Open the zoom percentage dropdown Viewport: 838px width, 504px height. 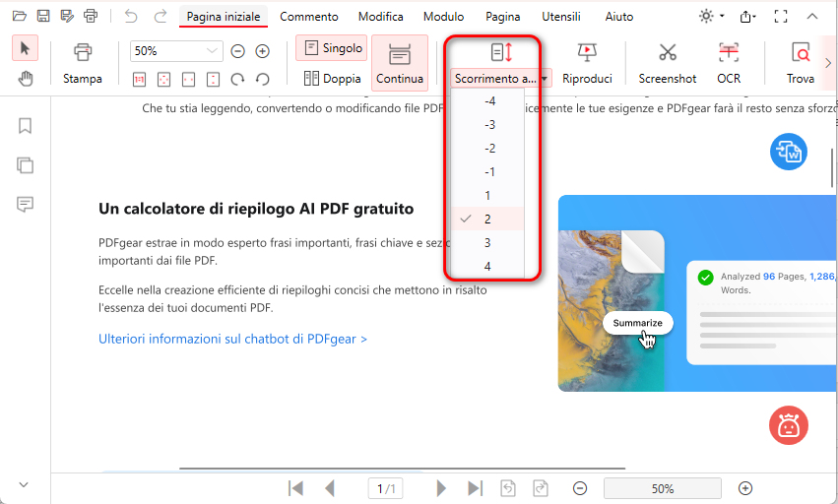[x=212, y=51]
